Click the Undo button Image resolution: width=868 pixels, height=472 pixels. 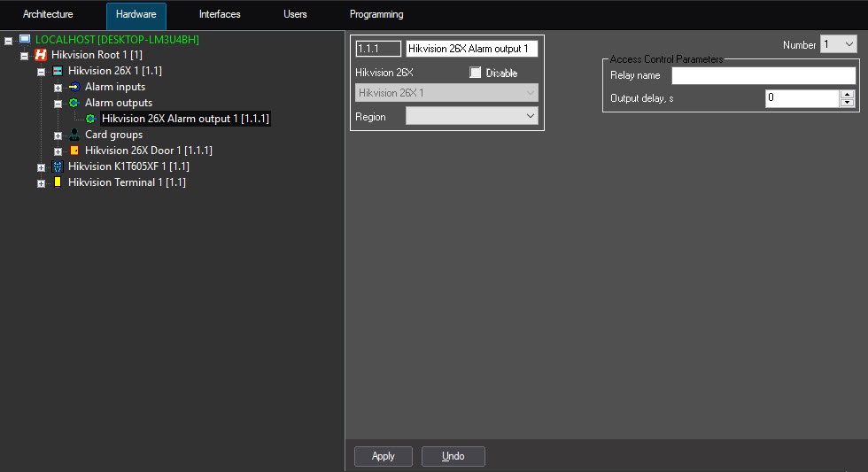pyautogui.click(x=453, y=456)
